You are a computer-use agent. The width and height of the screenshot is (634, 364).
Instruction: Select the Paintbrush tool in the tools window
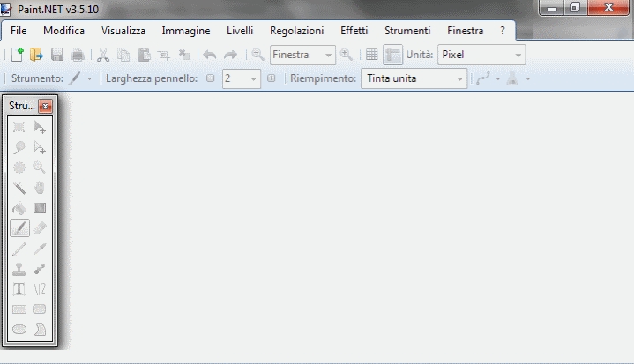point(19,228)
